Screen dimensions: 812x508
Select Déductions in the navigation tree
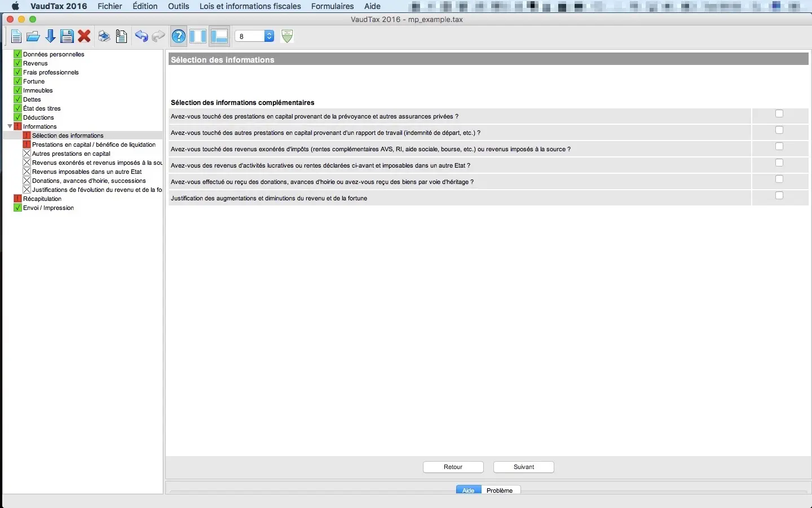(38, 117)
